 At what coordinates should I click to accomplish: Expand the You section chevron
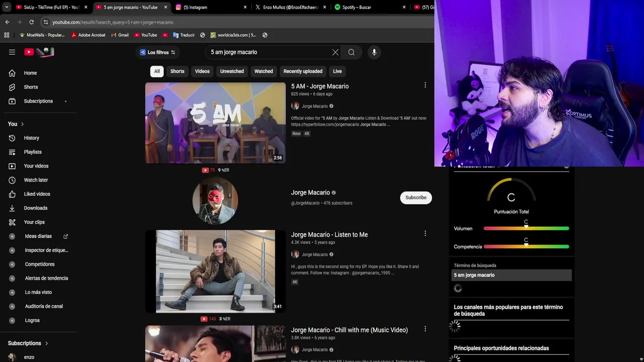coord(22,124)
